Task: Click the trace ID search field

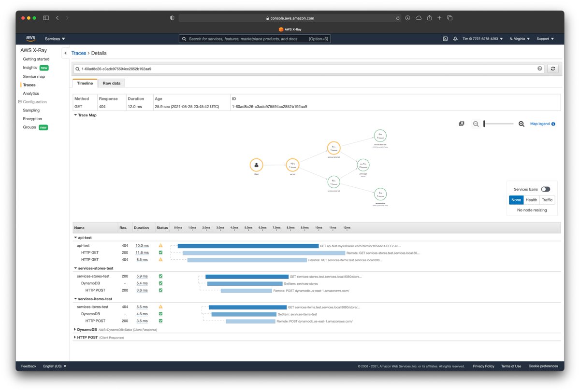Action: point(308,69)
